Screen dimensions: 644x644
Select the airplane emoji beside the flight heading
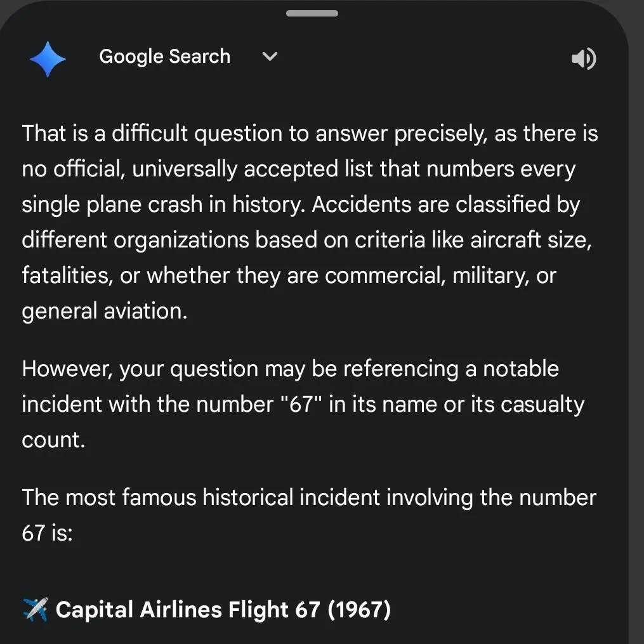(x=34, y=609)
